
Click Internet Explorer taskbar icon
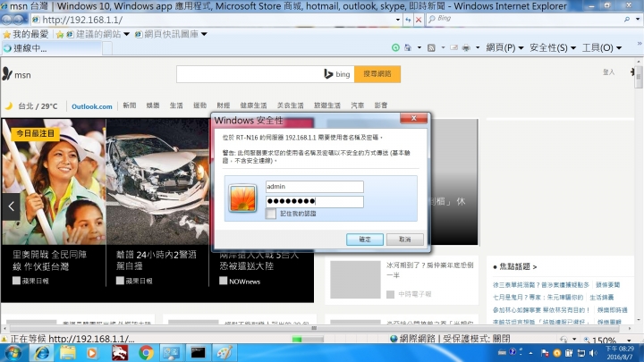coord(42,353)
